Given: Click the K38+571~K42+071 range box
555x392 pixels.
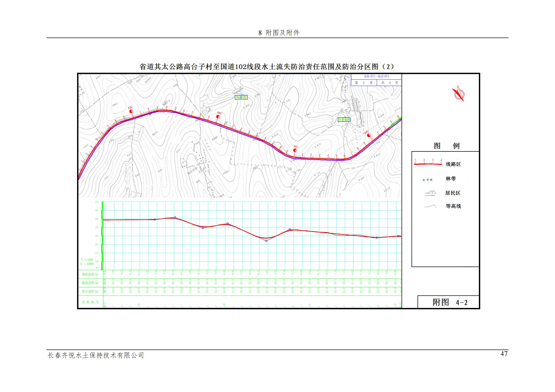Looking at the screenshot, I should (x=377, y=77).
